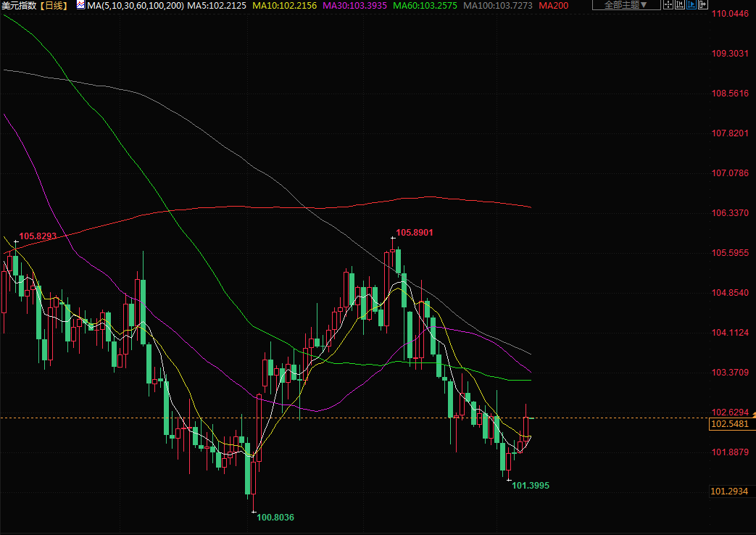Screen dimensions: 756x535
Task: Open MA(5,10,30,60,100,200) indicator settings
Action: 135,6
